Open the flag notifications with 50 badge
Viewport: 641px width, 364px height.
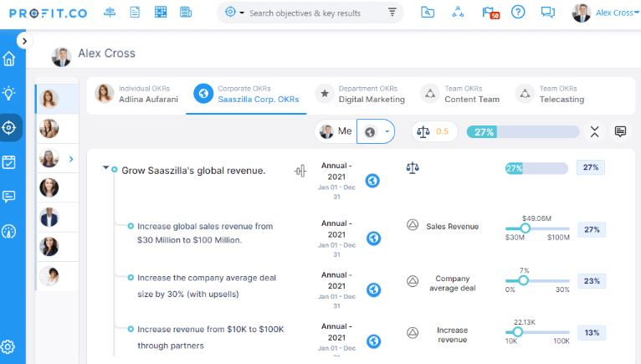tap(490, 13)
